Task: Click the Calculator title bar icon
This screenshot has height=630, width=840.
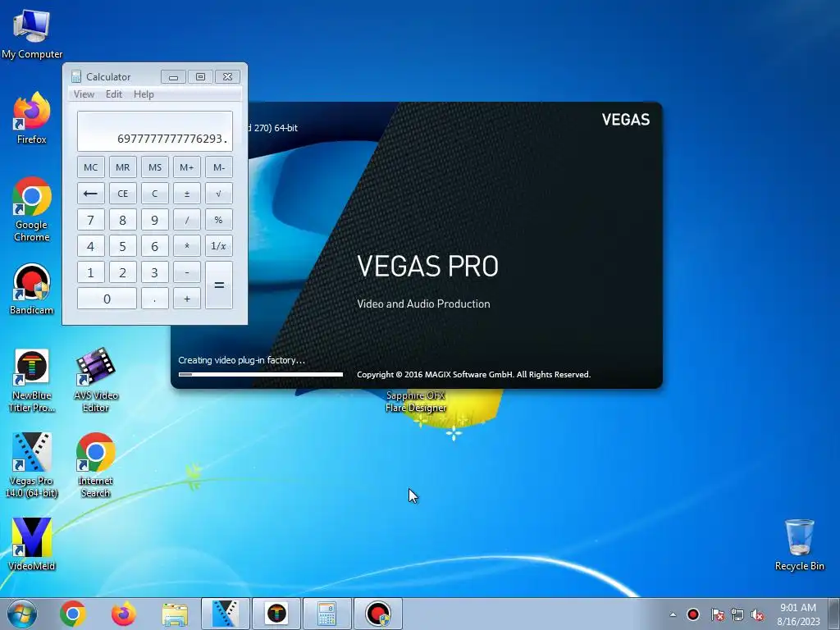Action: (76, 76)
